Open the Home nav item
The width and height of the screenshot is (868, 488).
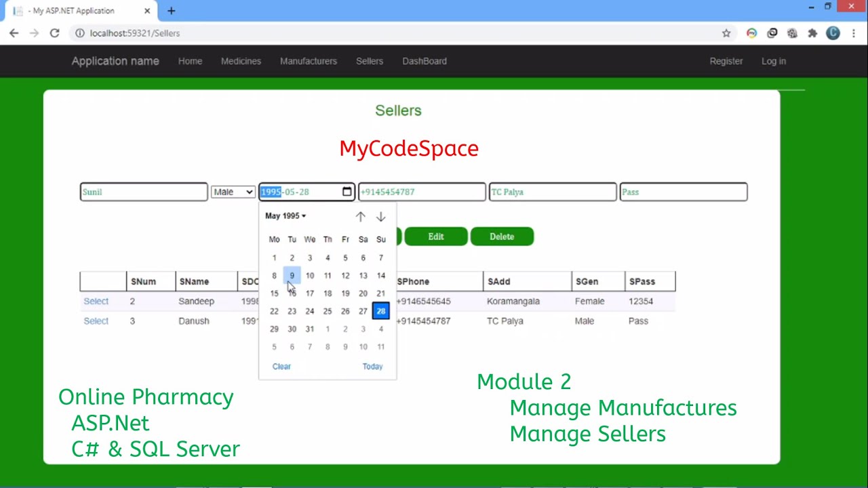[x=190, y=61]
